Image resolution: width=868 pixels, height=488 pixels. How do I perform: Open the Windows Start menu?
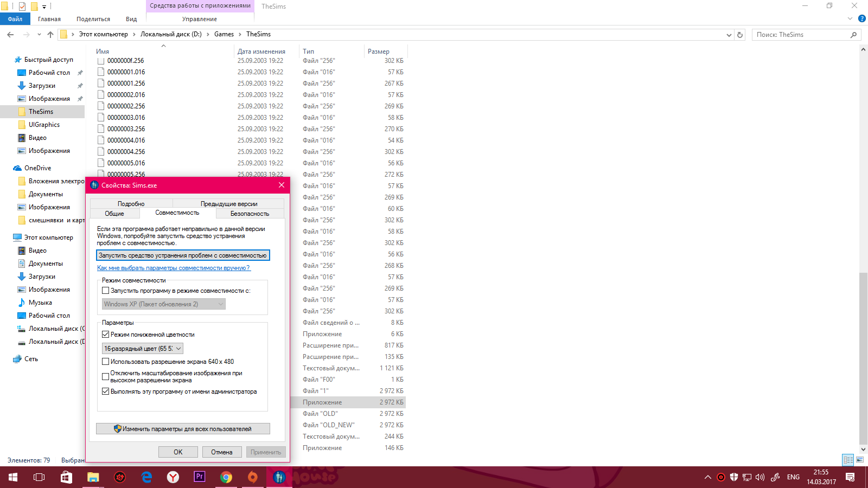(13, 477)
